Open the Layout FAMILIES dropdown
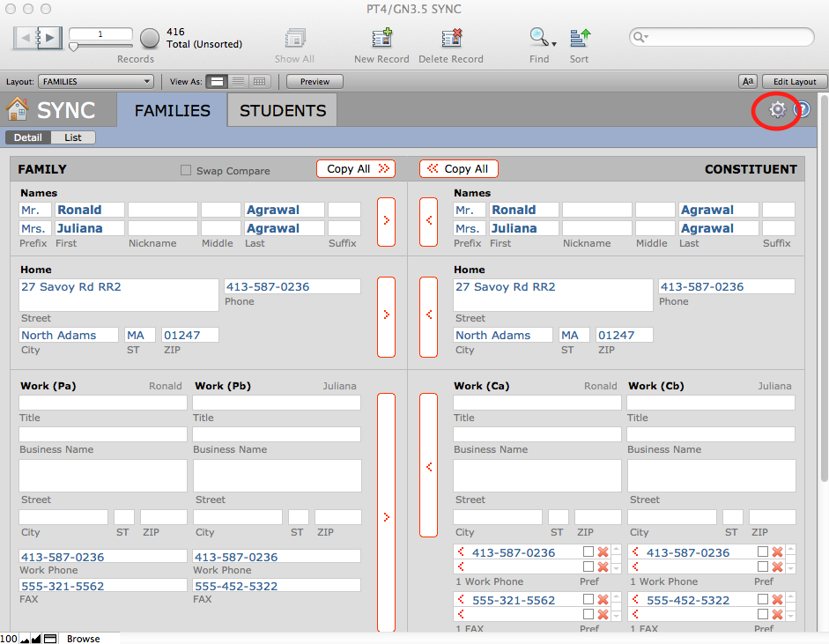 tap(96, 82)
